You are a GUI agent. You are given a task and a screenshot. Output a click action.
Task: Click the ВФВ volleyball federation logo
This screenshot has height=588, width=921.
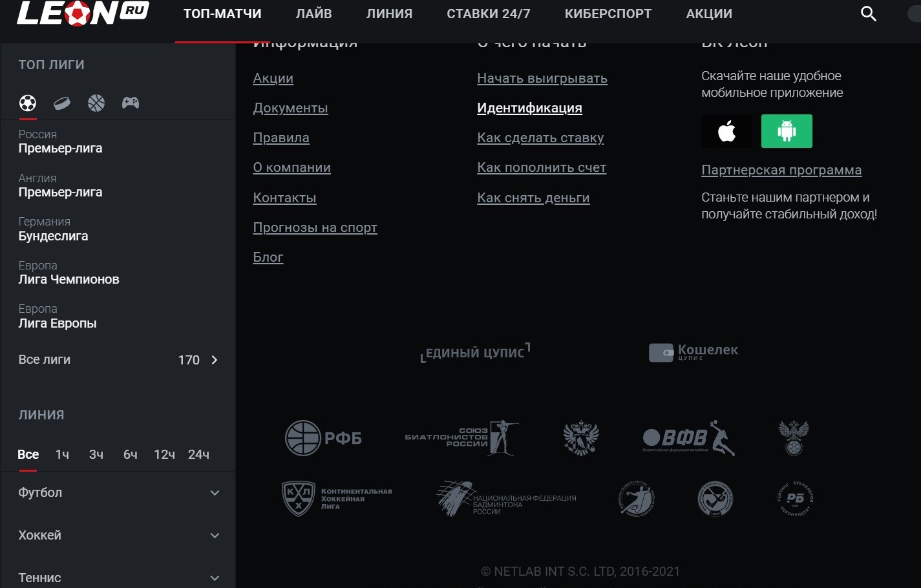(x=689, y=438)
